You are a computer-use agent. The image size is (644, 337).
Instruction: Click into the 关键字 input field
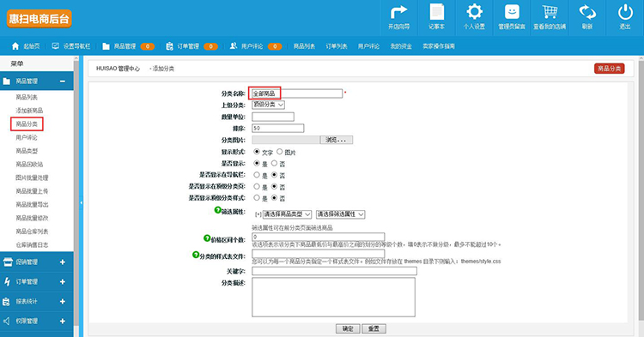pos(334,271)
